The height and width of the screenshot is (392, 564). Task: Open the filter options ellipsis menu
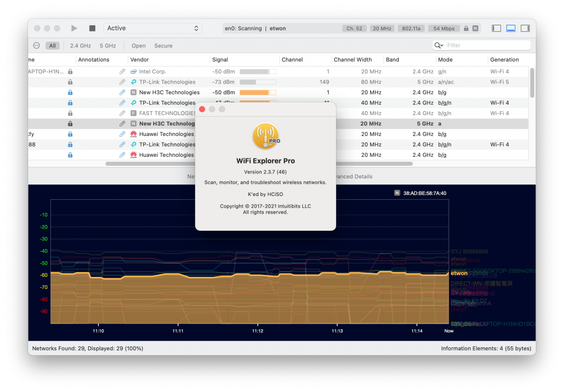click(36, 45)
